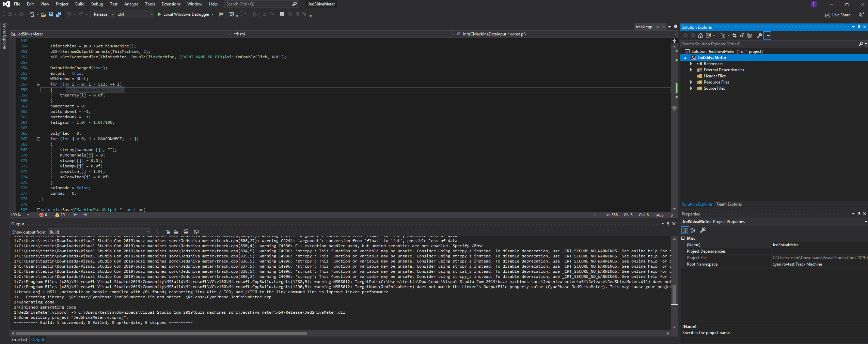Expand External Dependencies tree node

691,70
